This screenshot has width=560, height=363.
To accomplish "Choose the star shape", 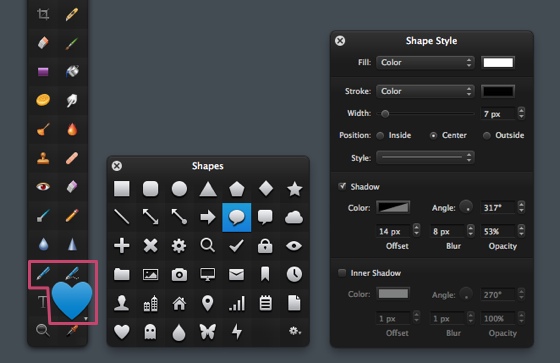I will click(x=295, y=189).
